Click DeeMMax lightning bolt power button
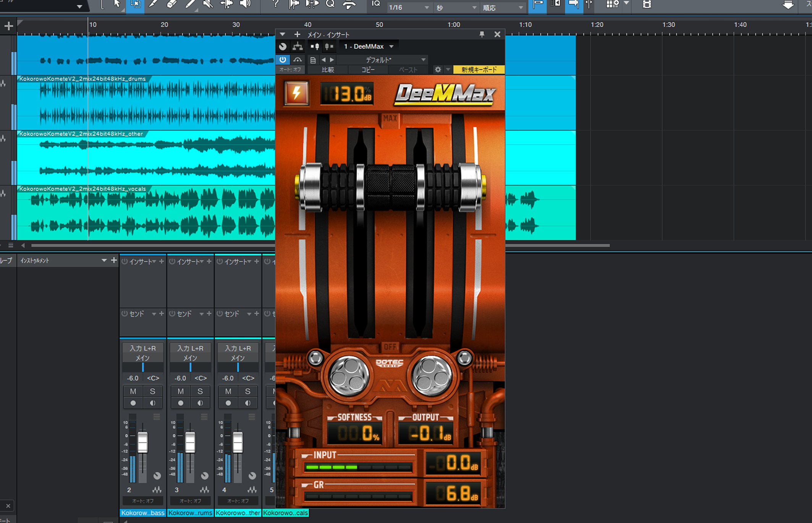 point(296,93)
